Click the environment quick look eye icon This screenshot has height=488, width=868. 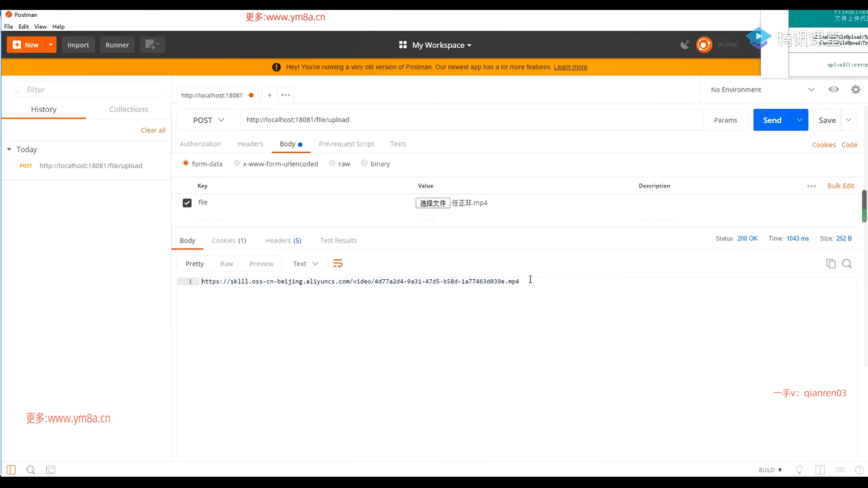[x=834, y=89]
